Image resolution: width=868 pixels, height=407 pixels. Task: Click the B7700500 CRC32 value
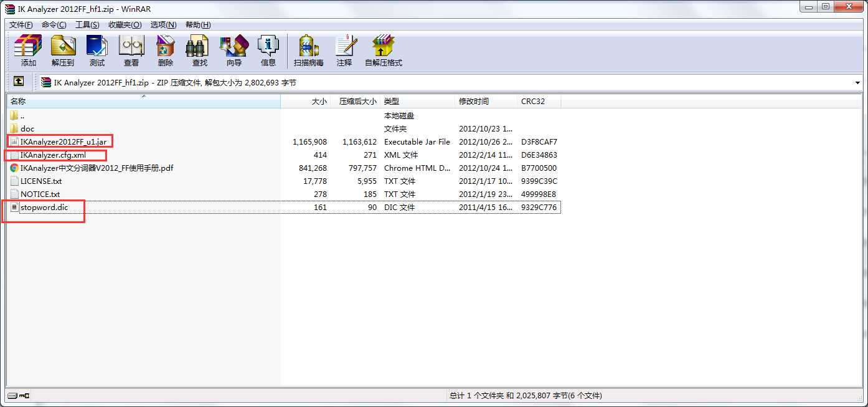(539, 168)
